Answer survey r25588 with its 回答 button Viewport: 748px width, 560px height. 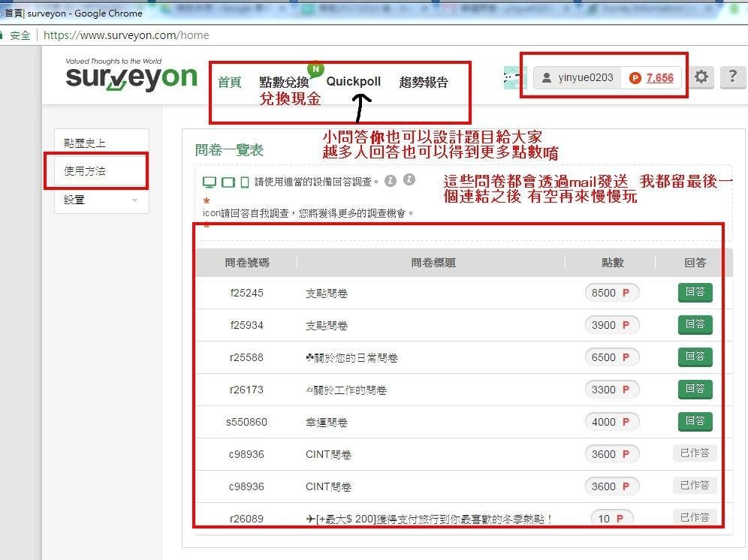click(x=695, y=357)
